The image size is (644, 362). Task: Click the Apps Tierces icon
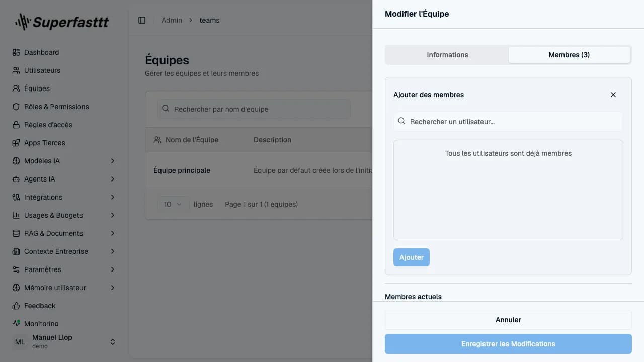point(16,143)
